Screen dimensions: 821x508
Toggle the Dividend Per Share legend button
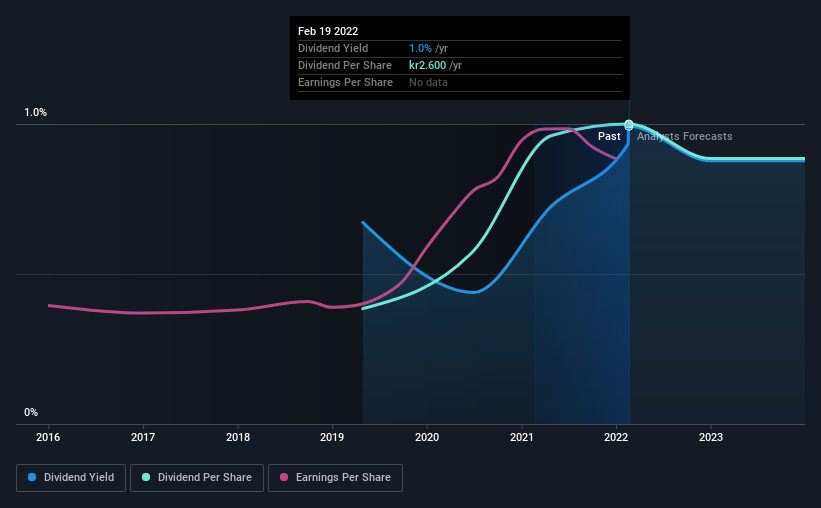(197, 478)
